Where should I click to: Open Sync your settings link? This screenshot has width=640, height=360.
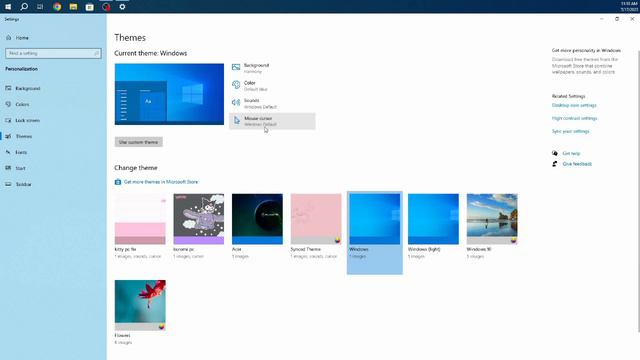point(570,131)
